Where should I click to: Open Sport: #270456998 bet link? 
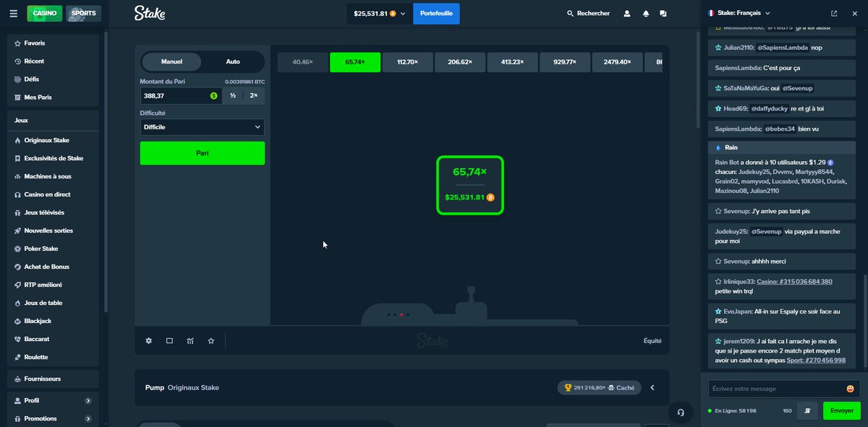pos(814,360)
